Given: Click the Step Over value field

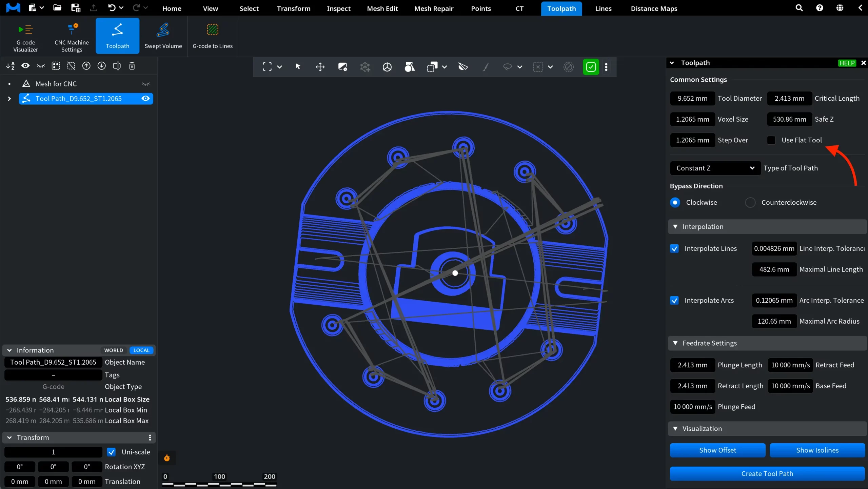Looking at the screenshot, I should (692, 140).
